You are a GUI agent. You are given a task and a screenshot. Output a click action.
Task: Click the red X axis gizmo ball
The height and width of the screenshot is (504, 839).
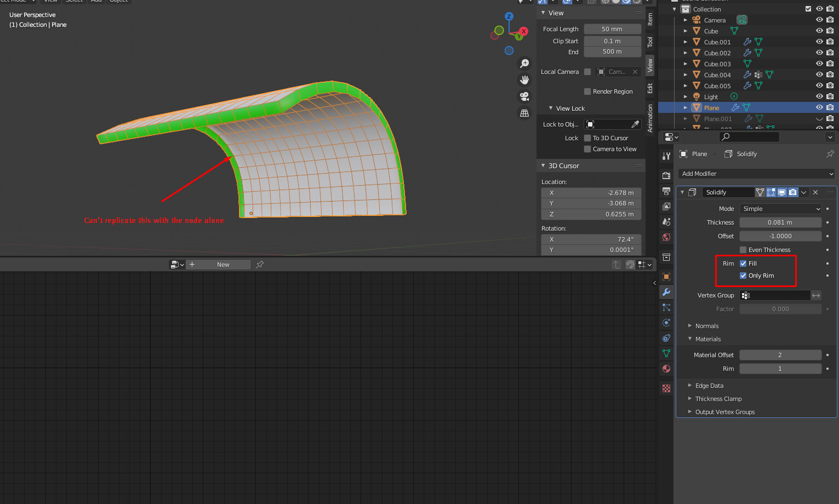click(x=524, y=31)
